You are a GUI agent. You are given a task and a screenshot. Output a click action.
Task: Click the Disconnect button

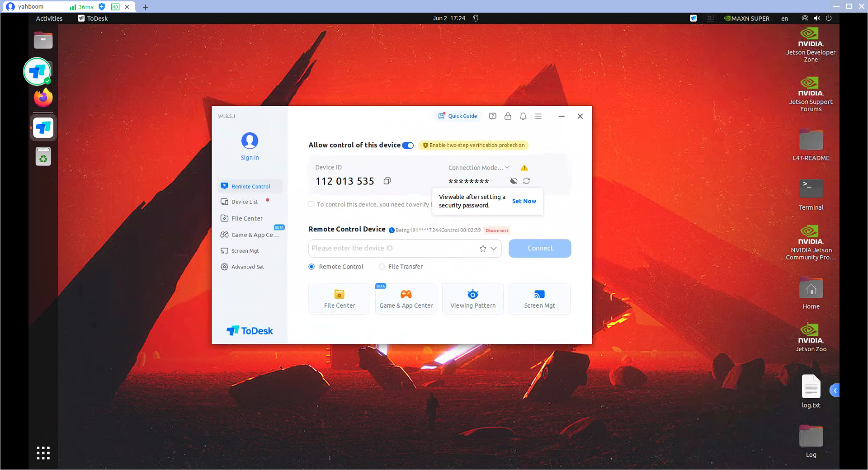(497, 230)
